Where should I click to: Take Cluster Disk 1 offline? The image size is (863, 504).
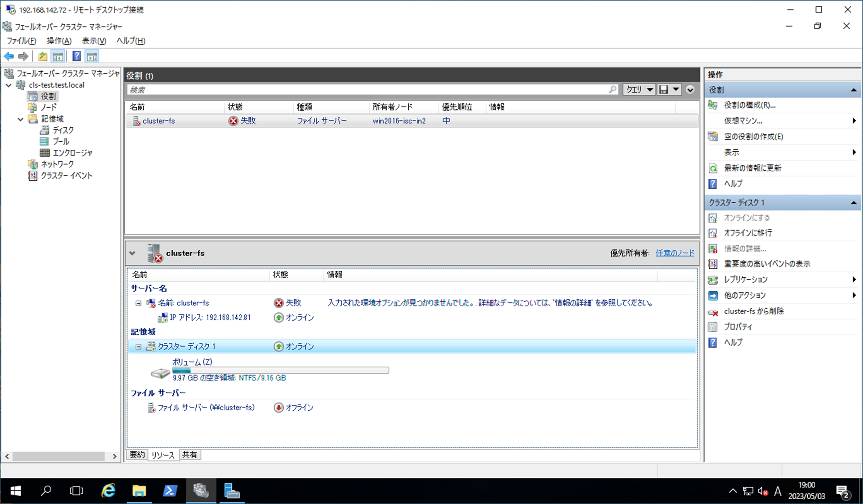coord(748,233)
